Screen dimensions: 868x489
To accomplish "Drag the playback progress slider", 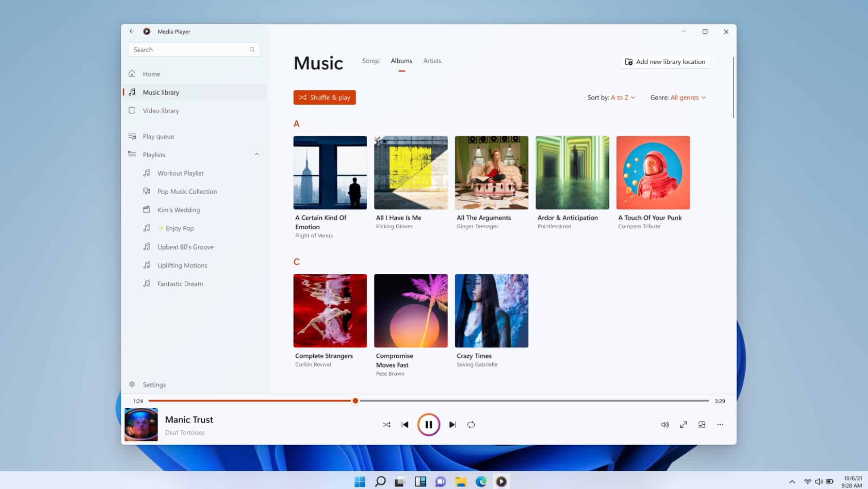I will click(x=355, y=400).
